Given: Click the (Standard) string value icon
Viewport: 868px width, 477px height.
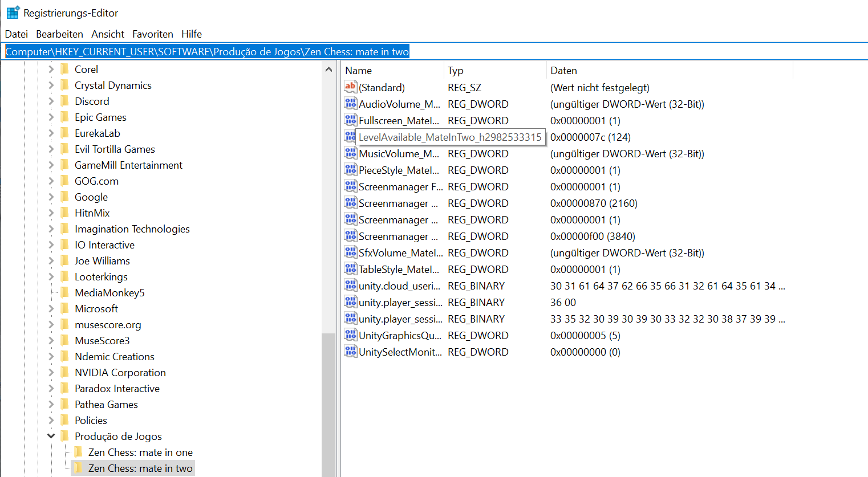Looking at the screenshot, I should [350, 87].
